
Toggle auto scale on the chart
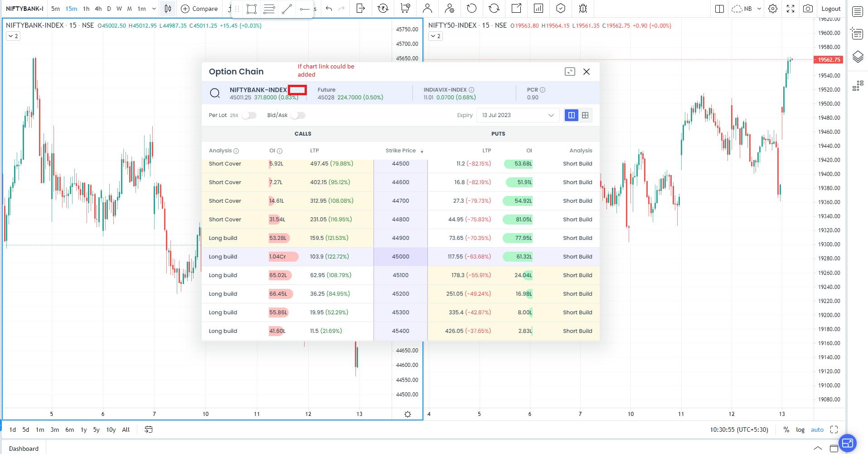[x=817, y=430]
